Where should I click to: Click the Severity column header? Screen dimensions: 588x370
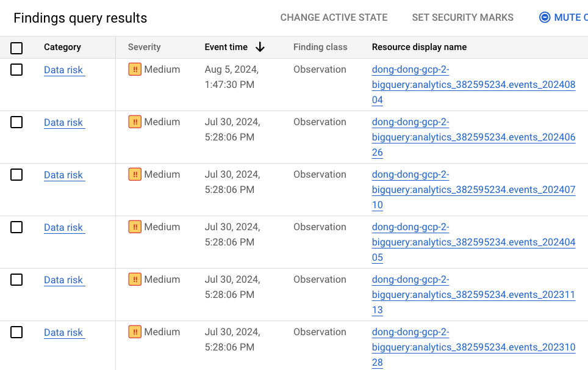[x=144, y=47]
